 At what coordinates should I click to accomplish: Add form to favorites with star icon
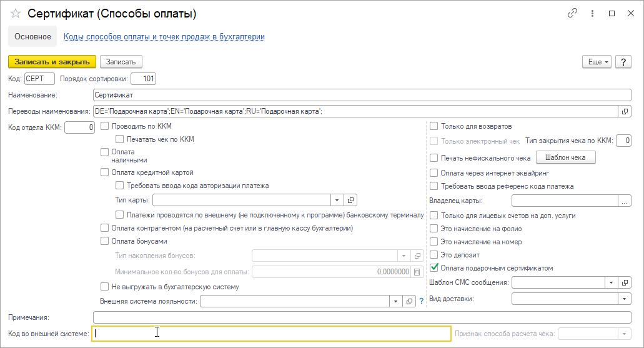[16, 14]
